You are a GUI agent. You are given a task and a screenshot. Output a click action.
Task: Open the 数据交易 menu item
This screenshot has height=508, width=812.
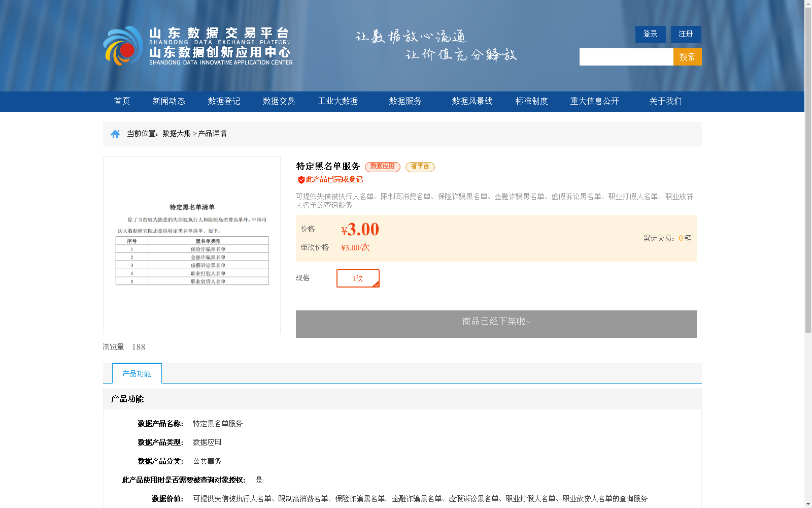[x=278, y=101]
